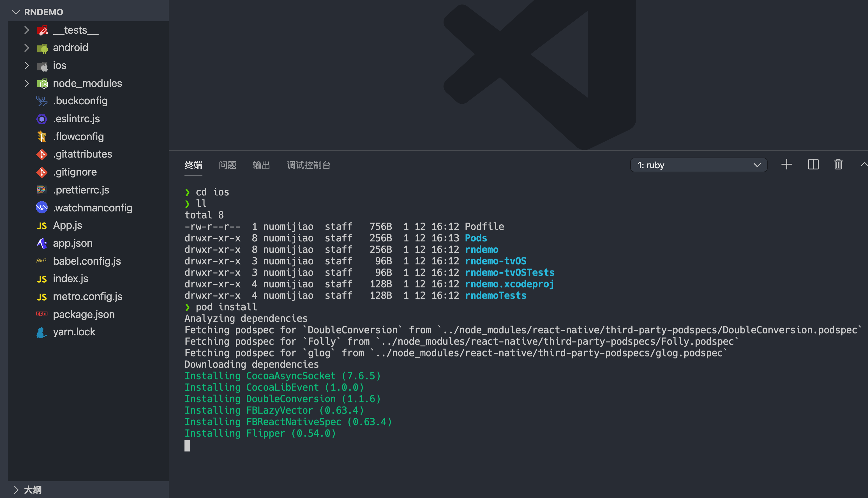868x498 pixels.
Task: Click the node_modules folder icon
Action: [x=42, y=84]
